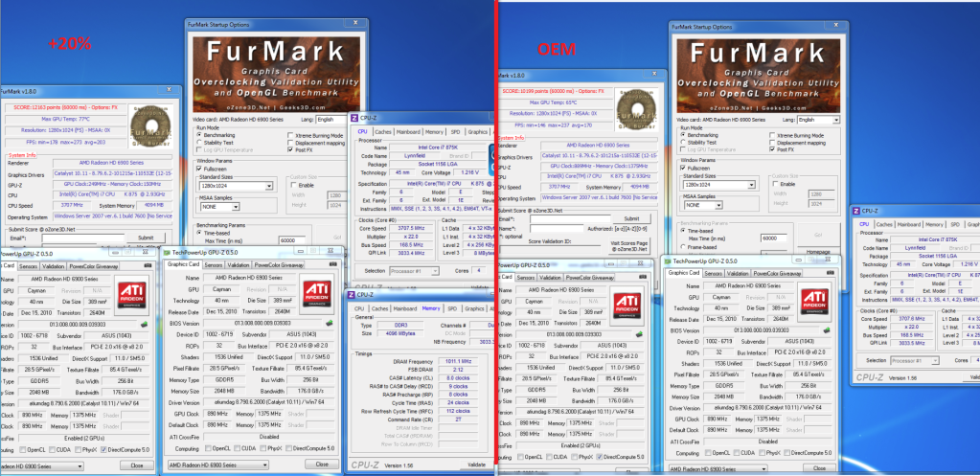Open Graphics tab in +20% CPU-Z Timings window
Image resolution: width=980 pixels, height=476 pixels.
(474, 308)
